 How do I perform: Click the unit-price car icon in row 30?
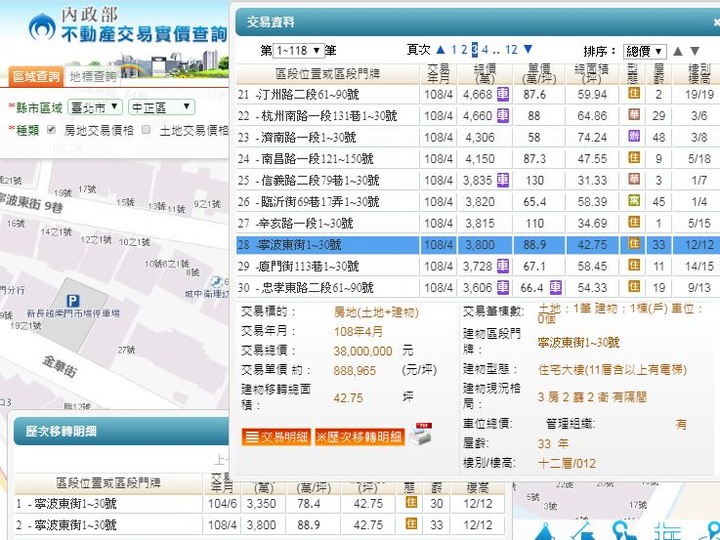[556, 287]
